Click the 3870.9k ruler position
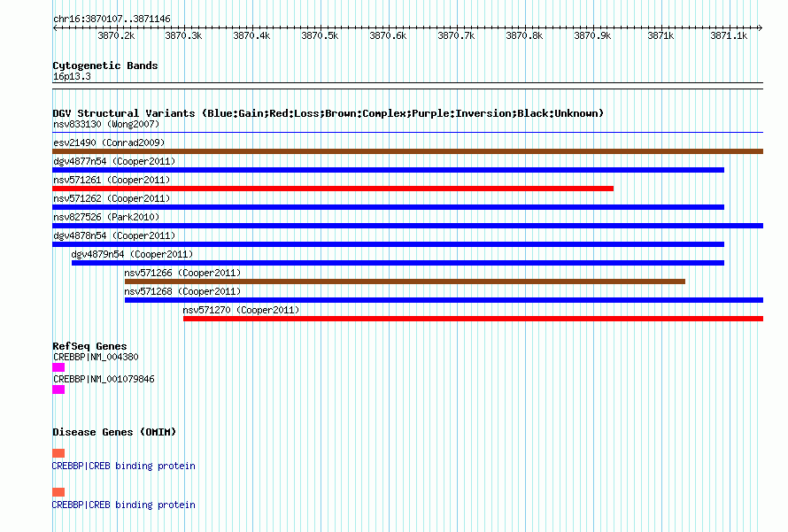This screenshot has width=788, height=532. point(592,35)
